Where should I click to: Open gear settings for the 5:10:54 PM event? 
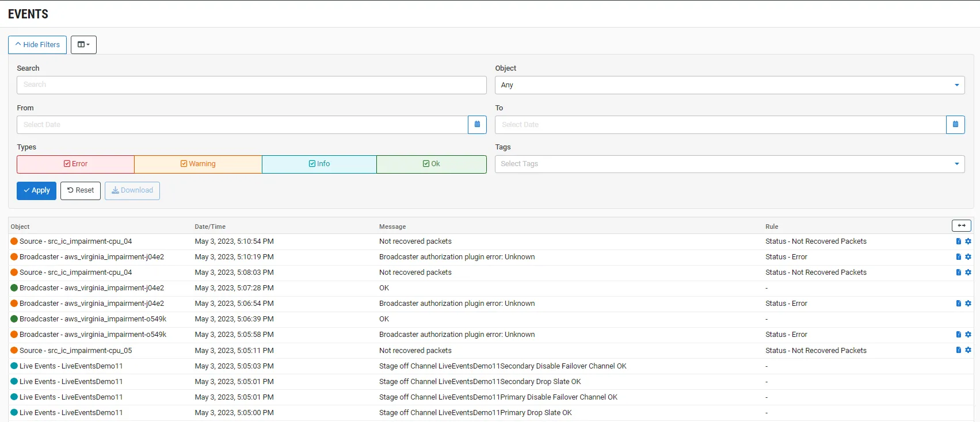(x=968, y=241)
